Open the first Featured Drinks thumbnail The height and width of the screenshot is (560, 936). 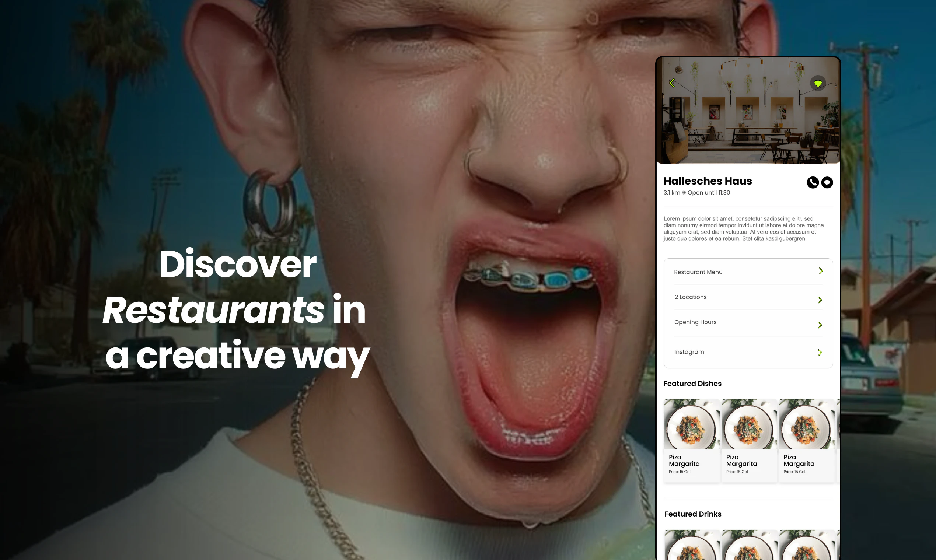(x=691, y=545)
